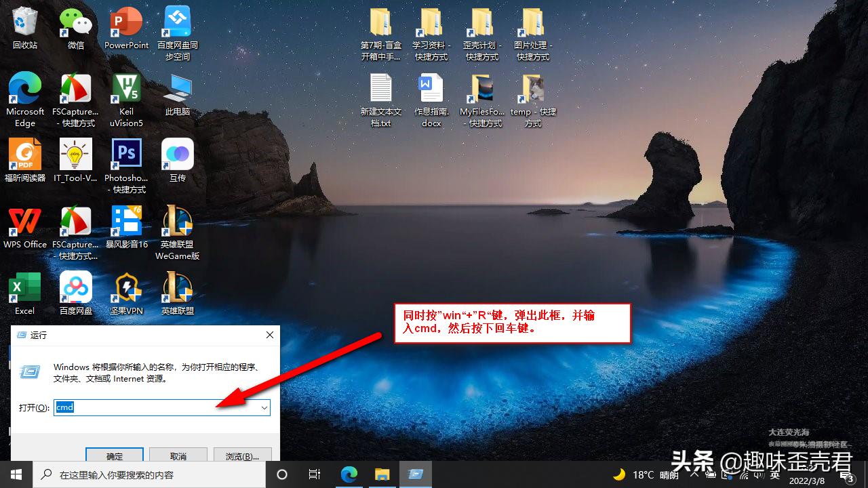868x488 pixels.
Task: Open 微信 (WeChat)
Action: coord(76,20)
